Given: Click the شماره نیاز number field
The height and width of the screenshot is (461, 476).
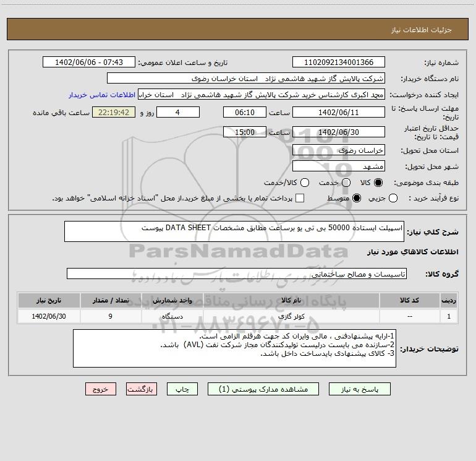Looking at the screenshot, I should [x=338, y=62].
